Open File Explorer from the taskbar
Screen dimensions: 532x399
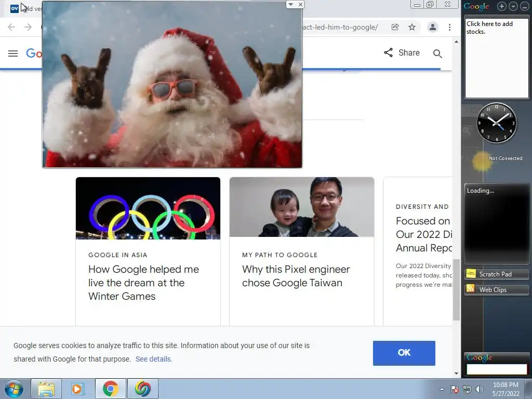click(x=46, y=389)
